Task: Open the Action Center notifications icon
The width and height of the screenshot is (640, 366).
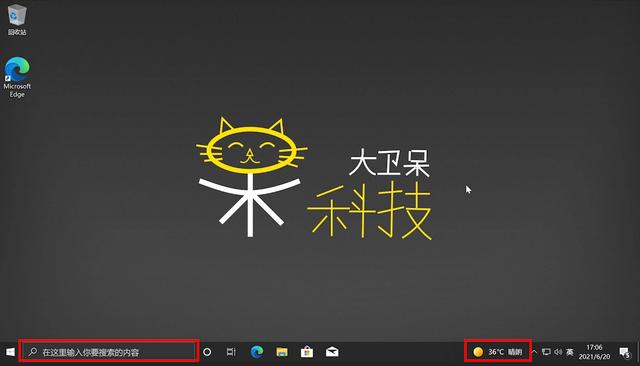Action: click(625, 352)
